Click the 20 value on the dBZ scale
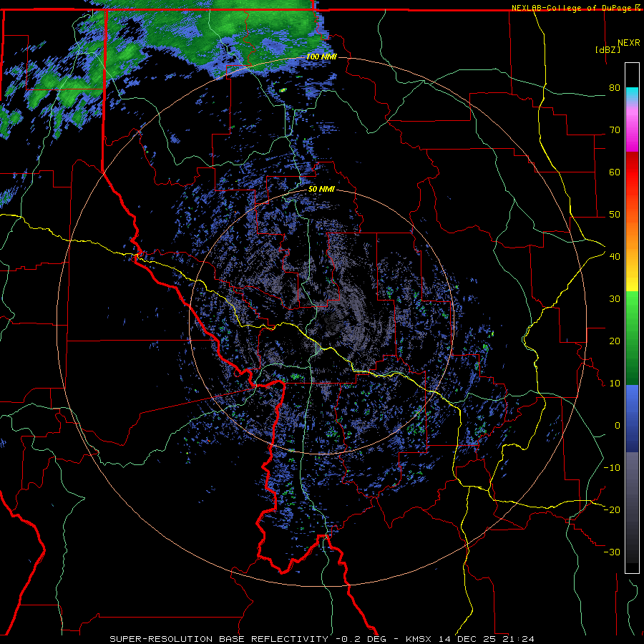Image resolution: width=644 pixels, height=644 pixels. [615, 341]
